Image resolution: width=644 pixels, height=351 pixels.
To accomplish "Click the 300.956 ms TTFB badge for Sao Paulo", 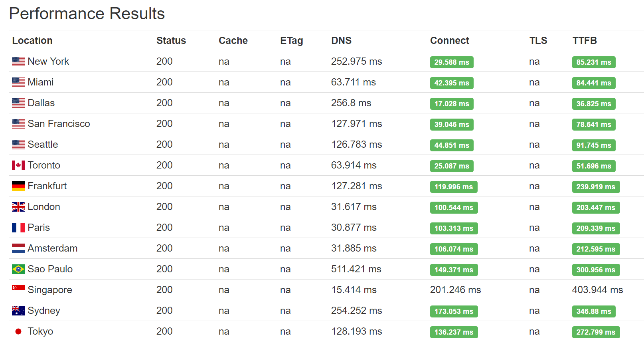I will pyautogui.click(x=596, y=270).
